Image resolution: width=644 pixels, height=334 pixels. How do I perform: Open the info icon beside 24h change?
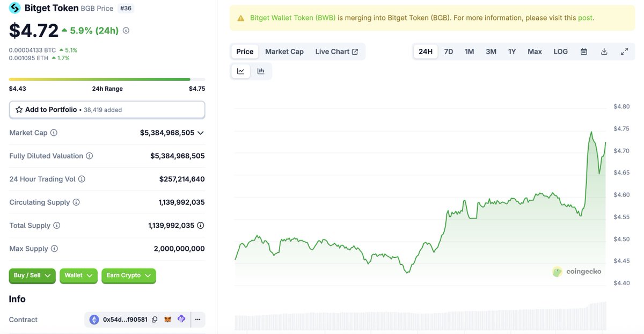pos(126,31)
